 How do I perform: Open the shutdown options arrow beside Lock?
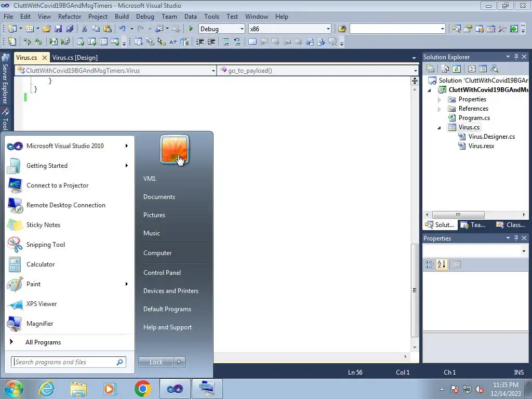pyautogui.click(x=179, y=362)
